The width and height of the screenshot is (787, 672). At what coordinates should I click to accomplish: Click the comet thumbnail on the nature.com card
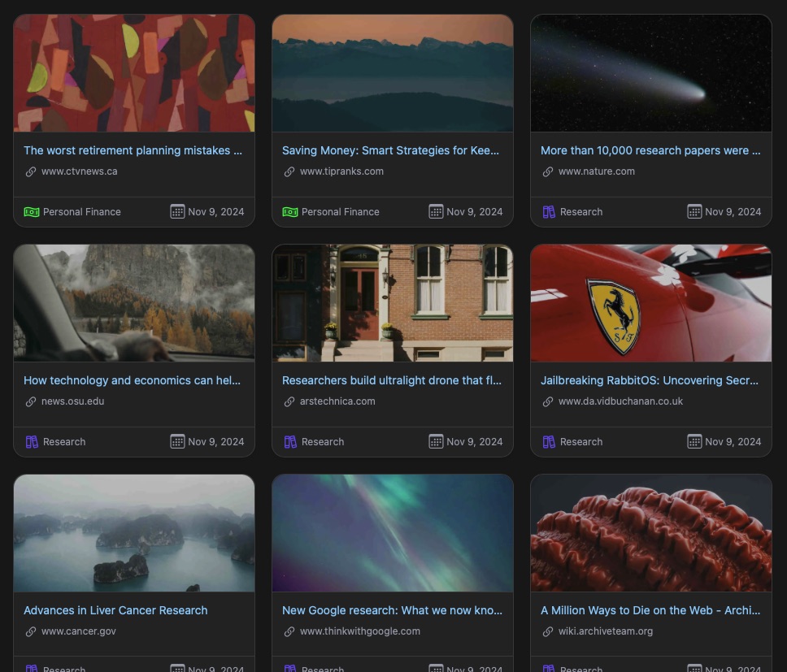[x=650, y=73]
